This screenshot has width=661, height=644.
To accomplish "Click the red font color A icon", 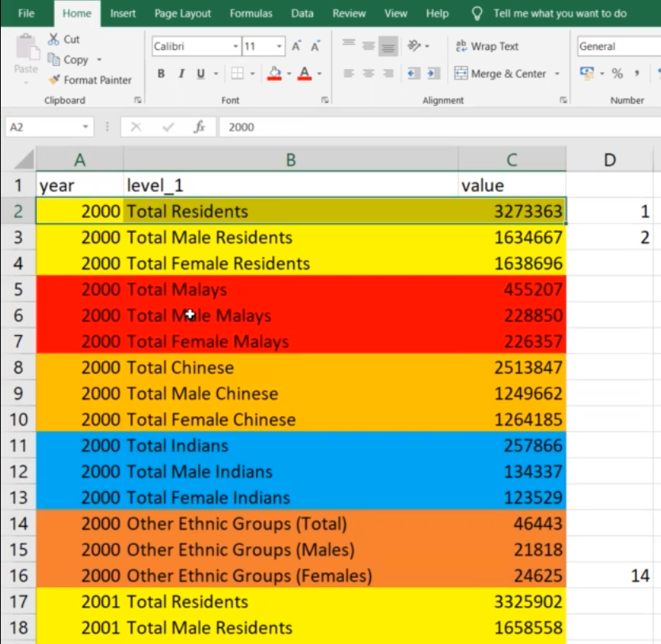I will pyautogui.click(x=304, y=74).
